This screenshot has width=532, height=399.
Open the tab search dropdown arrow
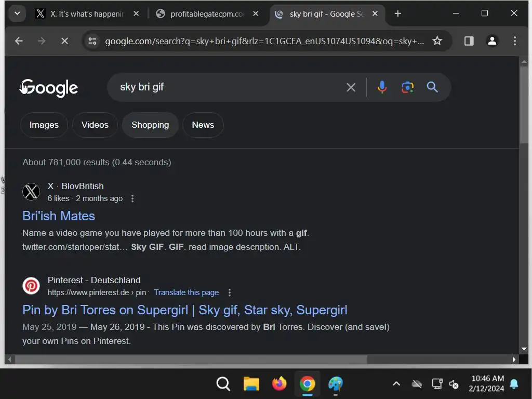(x=17, y=14)
